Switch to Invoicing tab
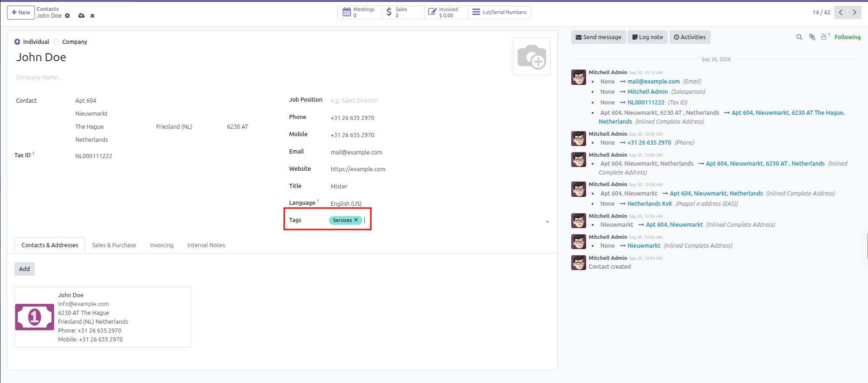868x383 pixels. click(162, 245)
